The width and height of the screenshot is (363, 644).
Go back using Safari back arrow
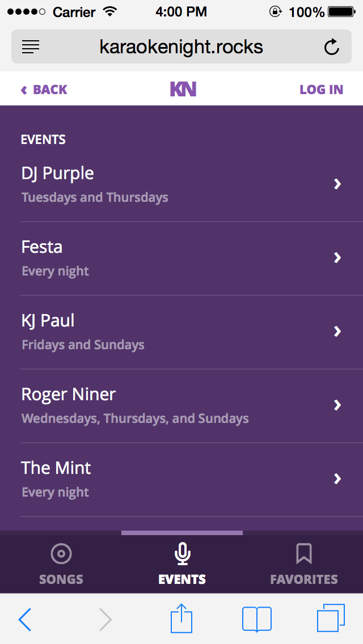(25, 619)
